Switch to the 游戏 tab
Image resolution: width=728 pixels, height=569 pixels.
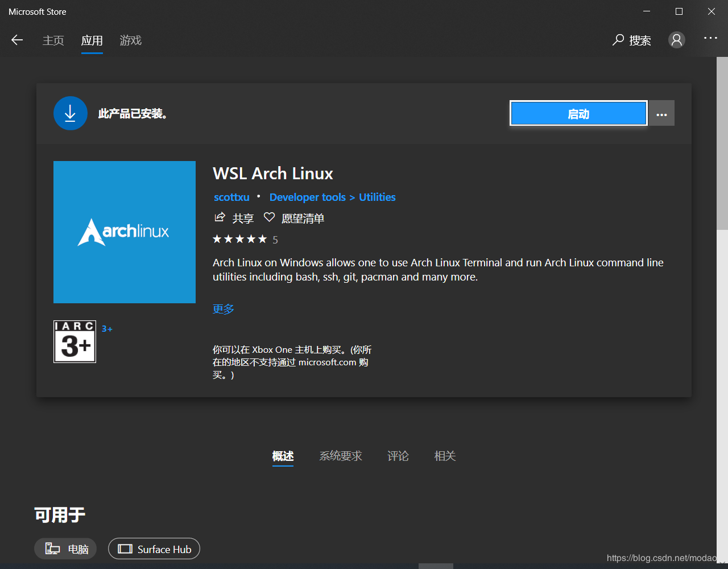pyautogui.click(x=130, y=40)
